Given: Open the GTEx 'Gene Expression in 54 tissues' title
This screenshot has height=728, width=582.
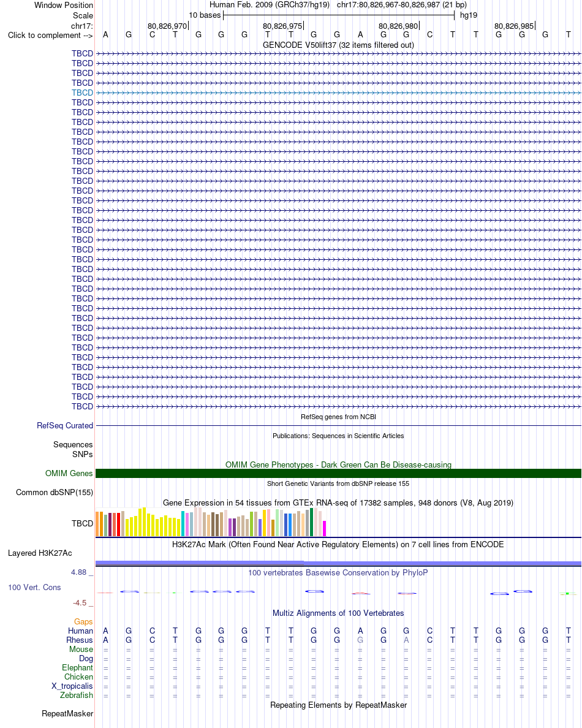Looking at the screenshot, I should click(x=338, y=503).
